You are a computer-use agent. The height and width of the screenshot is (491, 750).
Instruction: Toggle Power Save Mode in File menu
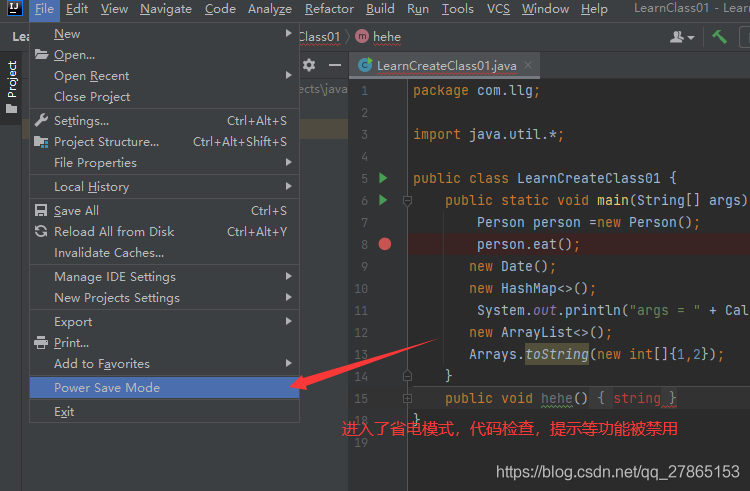107,387
